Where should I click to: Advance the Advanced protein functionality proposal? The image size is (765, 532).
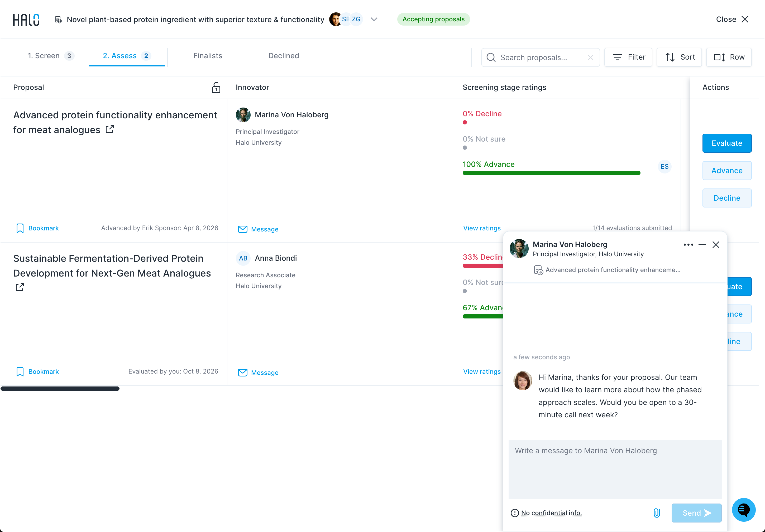point(727,171)
